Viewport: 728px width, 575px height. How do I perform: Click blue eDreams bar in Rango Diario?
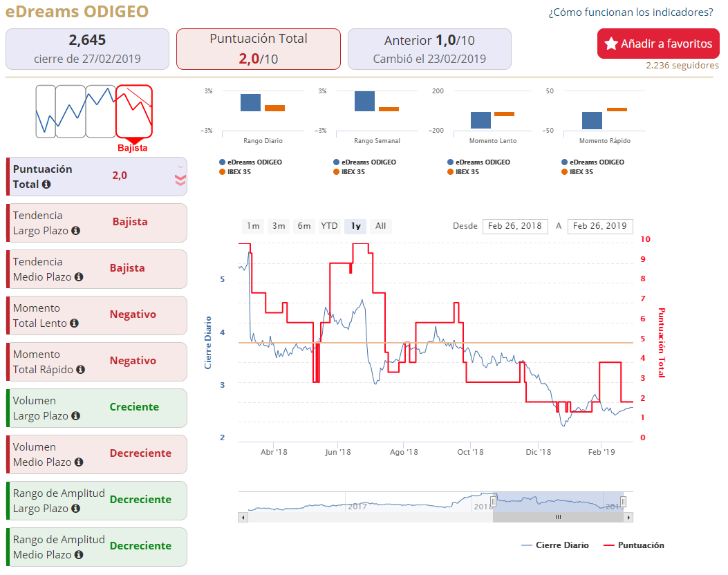pyautogui.click(x=251, y=102)
